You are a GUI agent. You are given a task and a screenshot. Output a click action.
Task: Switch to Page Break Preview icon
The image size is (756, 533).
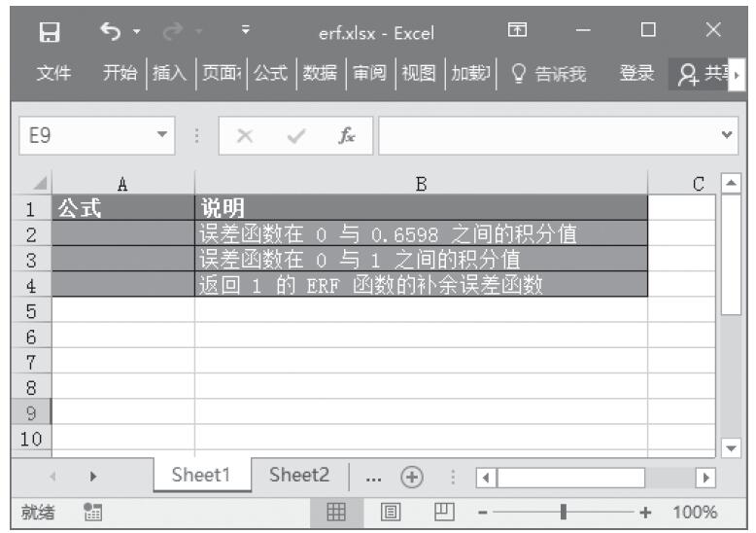point(439,512)
